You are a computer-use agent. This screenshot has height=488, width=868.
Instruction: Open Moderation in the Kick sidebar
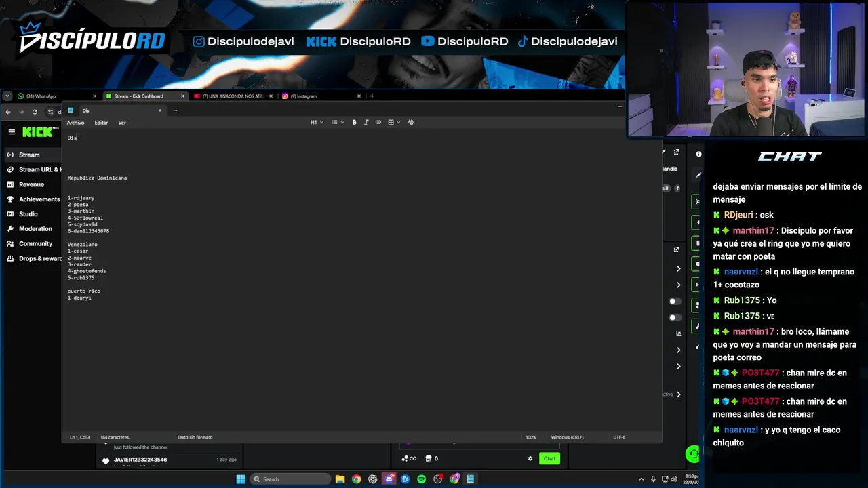[x=33, y=229]
